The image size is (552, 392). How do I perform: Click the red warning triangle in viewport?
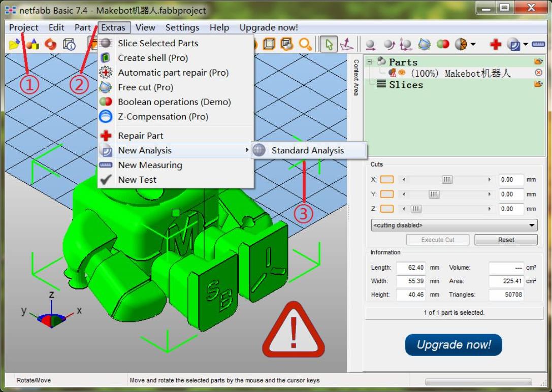pyautogui.click(x=293, y=331)
